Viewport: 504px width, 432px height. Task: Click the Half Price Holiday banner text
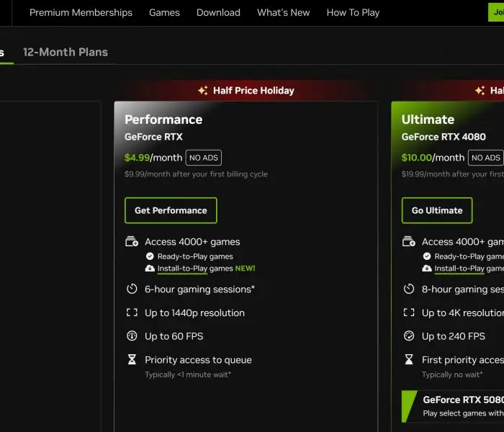pos(253,91)
